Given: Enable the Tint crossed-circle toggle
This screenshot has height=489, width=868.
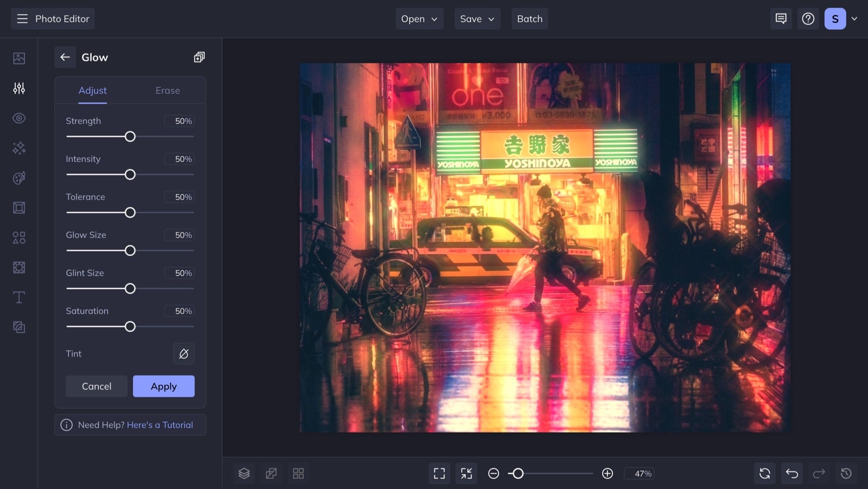Looking at the screenshot, I should click(183, 353).
